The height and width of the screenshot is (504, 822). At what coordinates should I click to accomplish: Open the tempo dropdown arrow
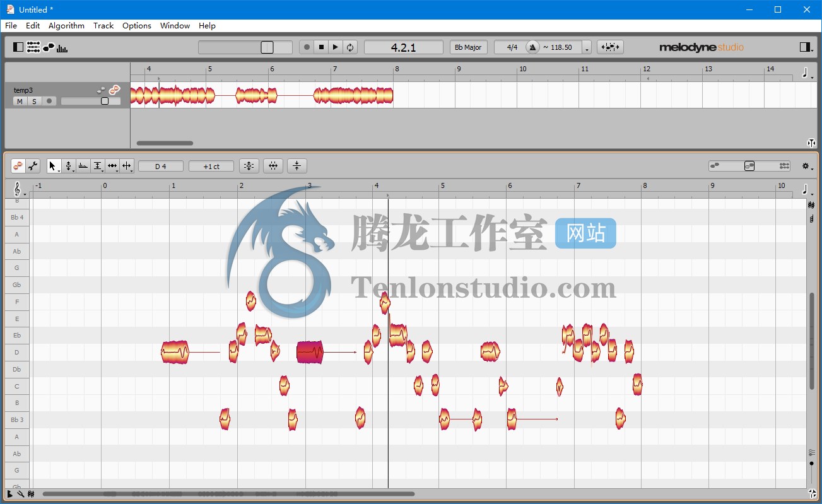pos(587,48)
